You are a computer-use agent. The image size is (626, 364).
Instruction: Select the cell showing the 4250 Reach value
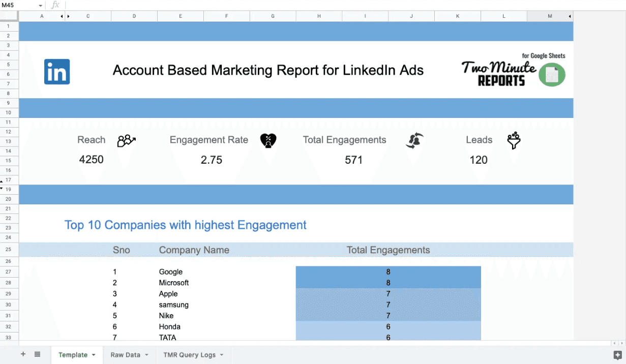point(92,160)
